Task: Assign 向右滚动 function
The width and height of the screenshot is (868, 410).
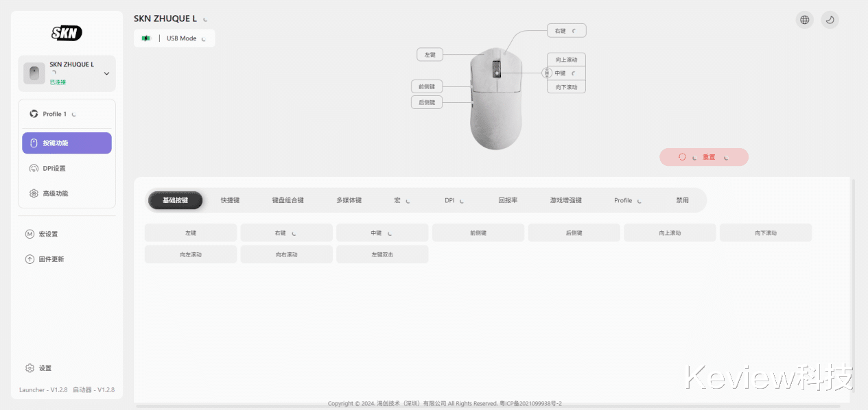Action: 286,254
